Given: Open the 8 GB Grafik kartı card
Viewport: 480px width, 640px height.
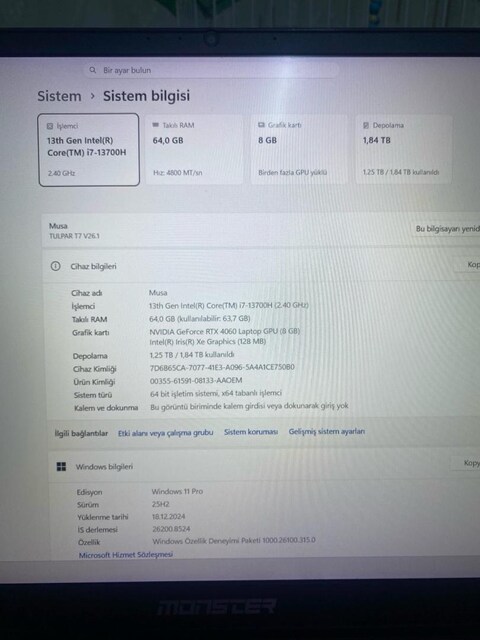Looking at the screenshot, I should pos(299,149).
